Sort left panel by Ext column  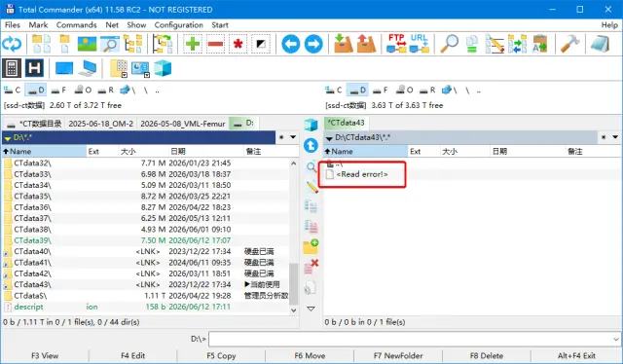coord(102,152)
